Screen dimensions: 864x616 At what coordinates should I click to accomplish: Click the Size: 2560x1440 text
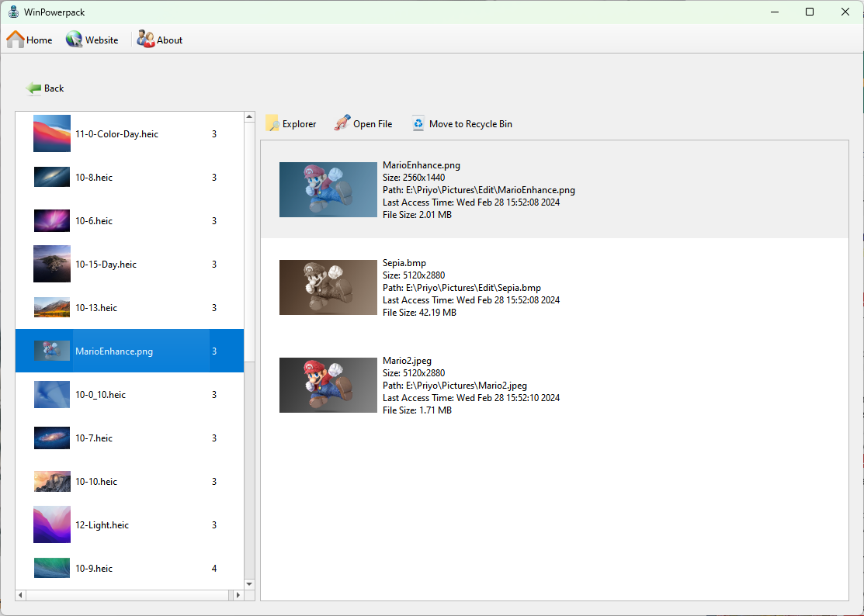tap(414, 177)
